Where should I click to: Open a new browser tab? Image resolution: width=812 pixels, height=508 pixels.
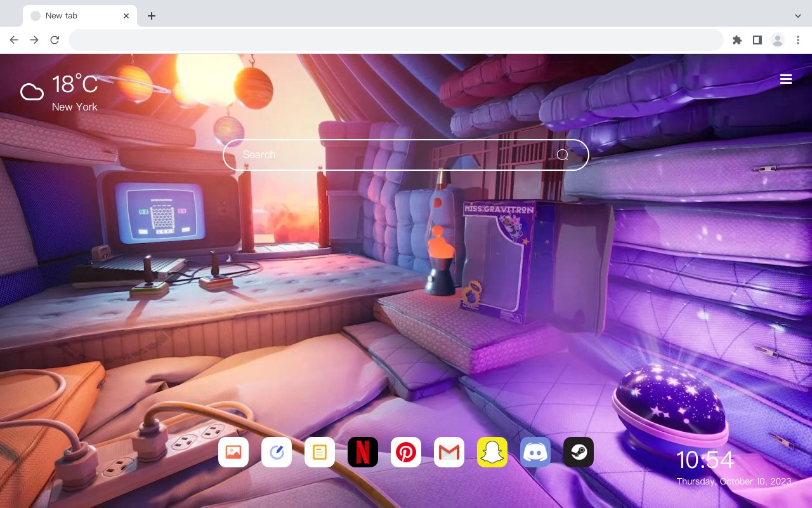point(151,16)
